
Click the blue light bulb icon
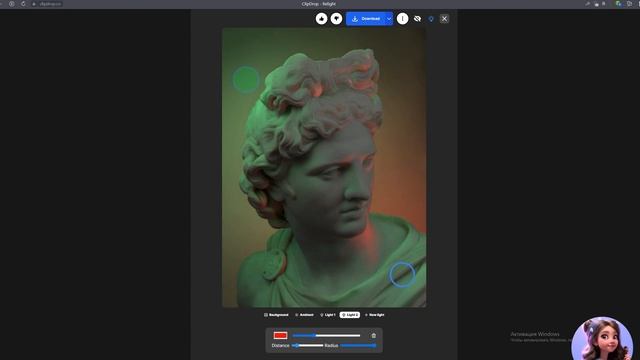431,19
